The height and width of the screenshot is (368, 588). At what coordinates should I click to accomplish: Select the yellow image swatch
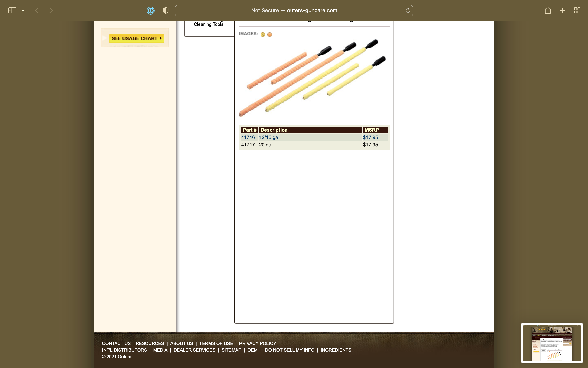tap(263, 35)
